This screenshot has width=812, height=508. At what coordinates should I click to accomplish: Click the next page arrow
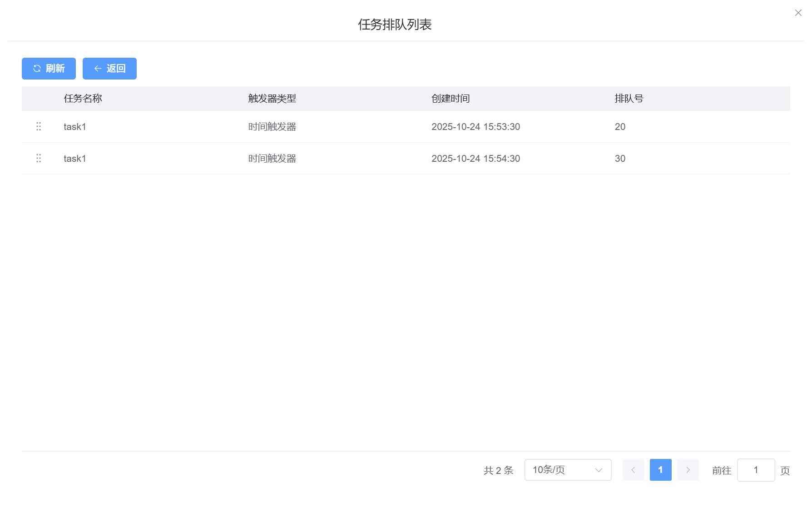(x=688, y=470)
